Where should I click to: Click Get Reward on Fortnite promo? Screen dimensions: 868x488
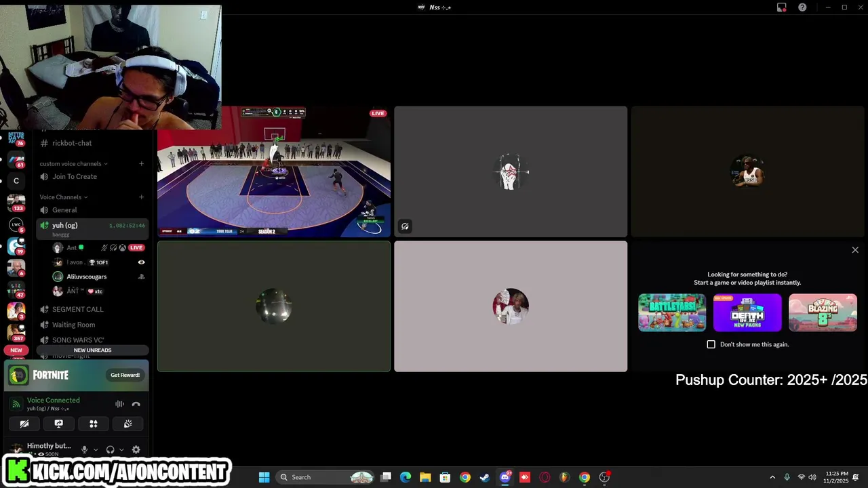125,375
